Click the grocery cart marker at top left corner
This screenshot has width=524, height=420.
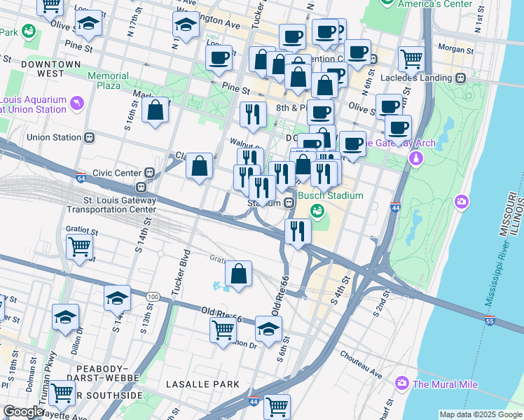(x=50, y=6)
